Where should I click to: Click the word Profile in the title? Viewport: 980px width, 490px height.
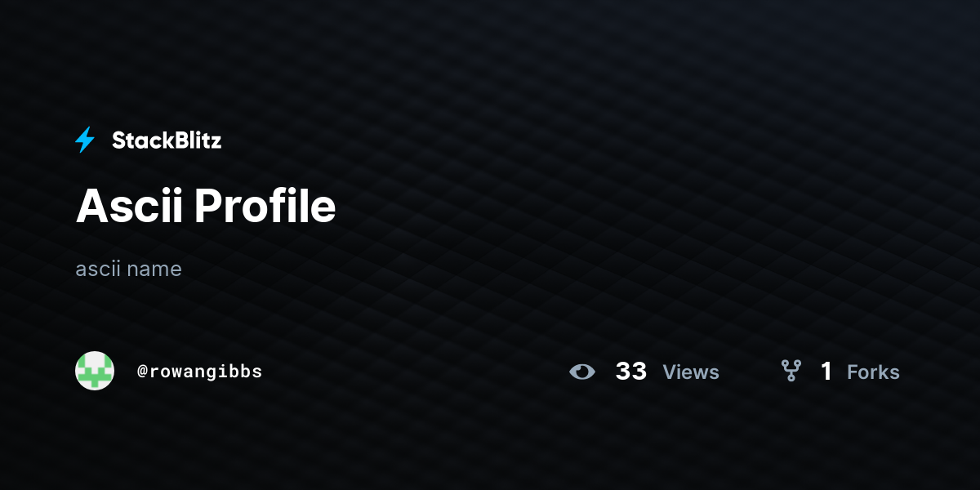(x=266, y=207)
